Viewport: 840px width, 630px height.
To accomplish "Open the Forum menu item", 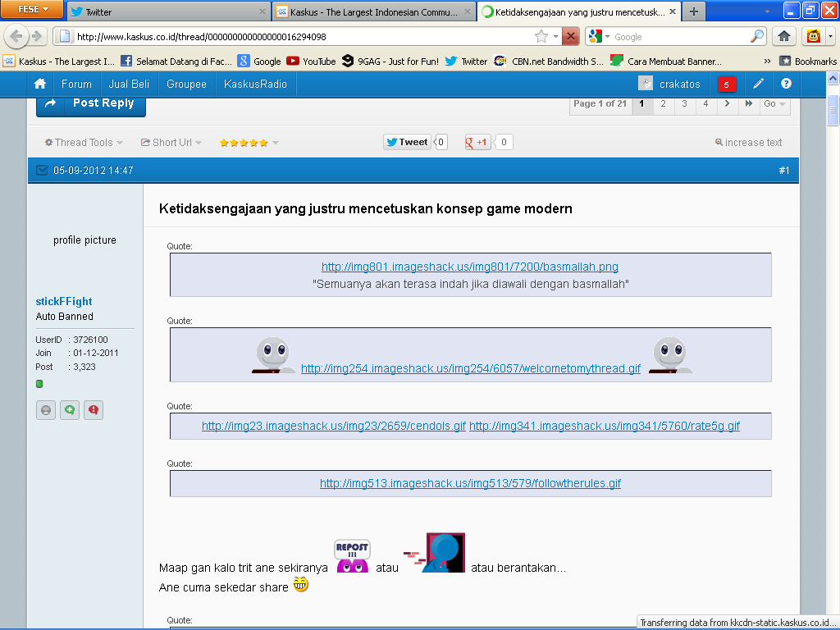I will pos(76,84).
